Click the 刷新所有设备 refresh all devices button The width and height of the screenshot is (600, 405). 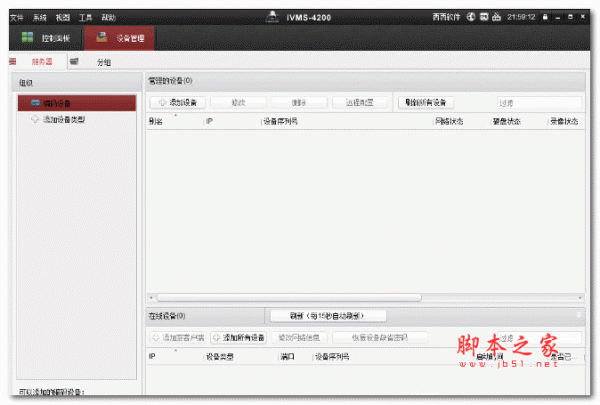click(x=426, y=102)
